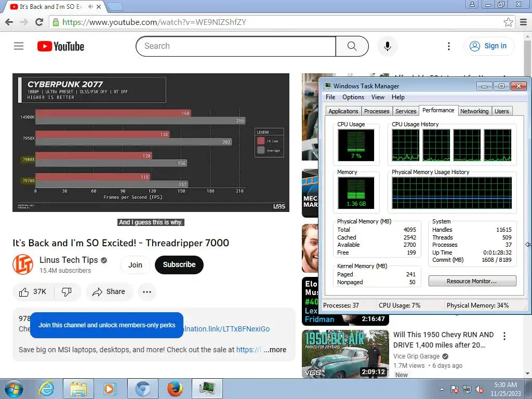
Task: Switch to the Users tab
Action: (x=501, y=111)
